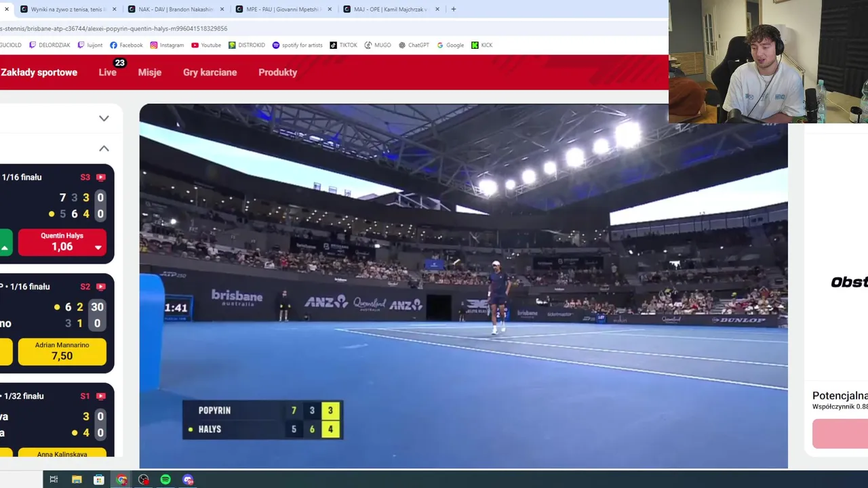Close the MPE - PAU tab
868x488 pixels.
pos(330,9)
